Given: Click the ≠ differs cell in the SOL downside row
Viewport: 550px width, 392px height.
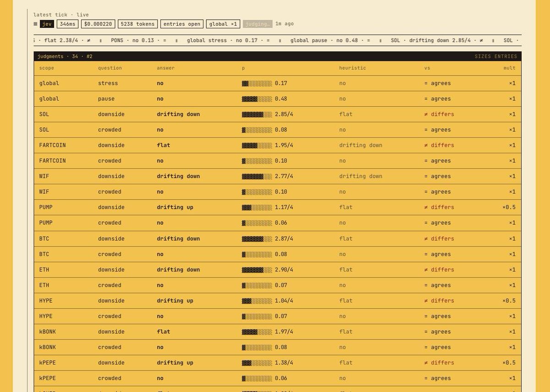Looking at the screenshot, I should pyautogui.click(x=439, y=114).
